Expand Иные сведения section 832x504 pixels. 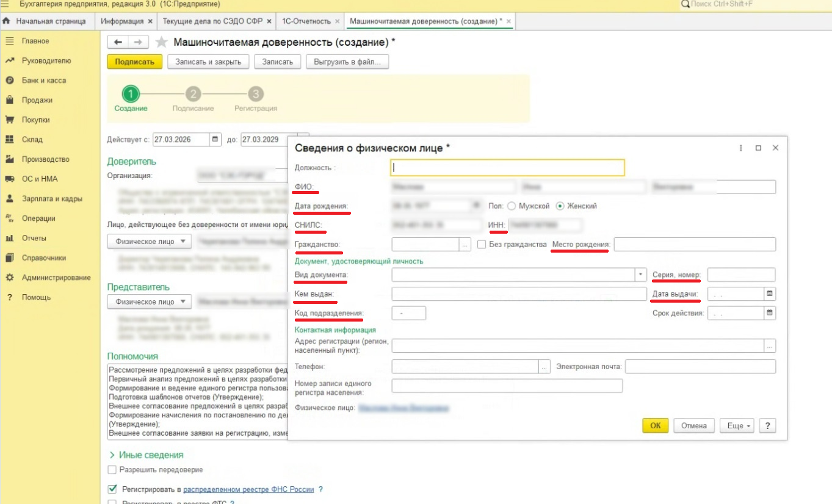(x=146, y=455)
